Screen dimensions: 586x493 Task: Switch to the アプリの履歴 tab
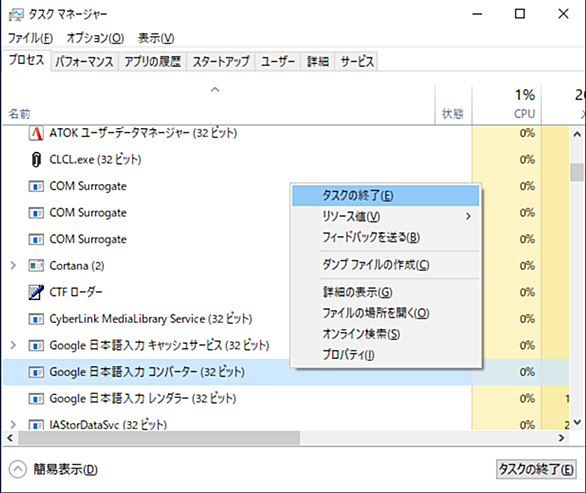152,61
